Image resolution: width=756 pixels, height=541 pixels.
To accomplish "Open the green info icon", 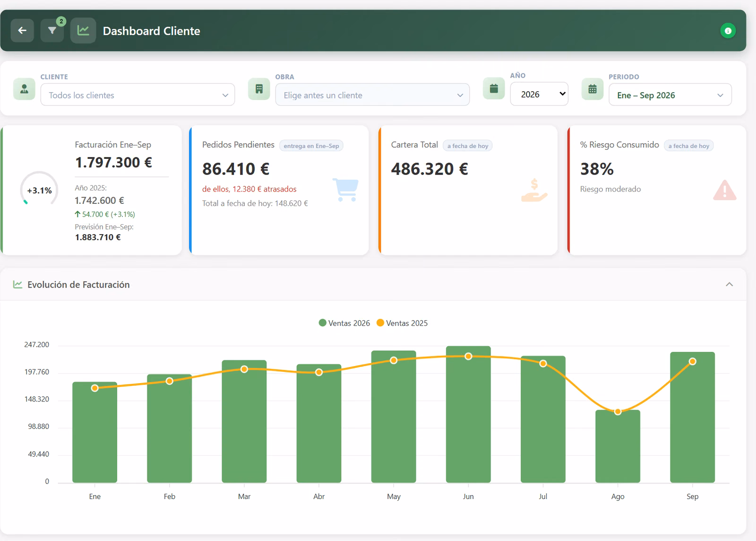I will (x=728, y=31).
